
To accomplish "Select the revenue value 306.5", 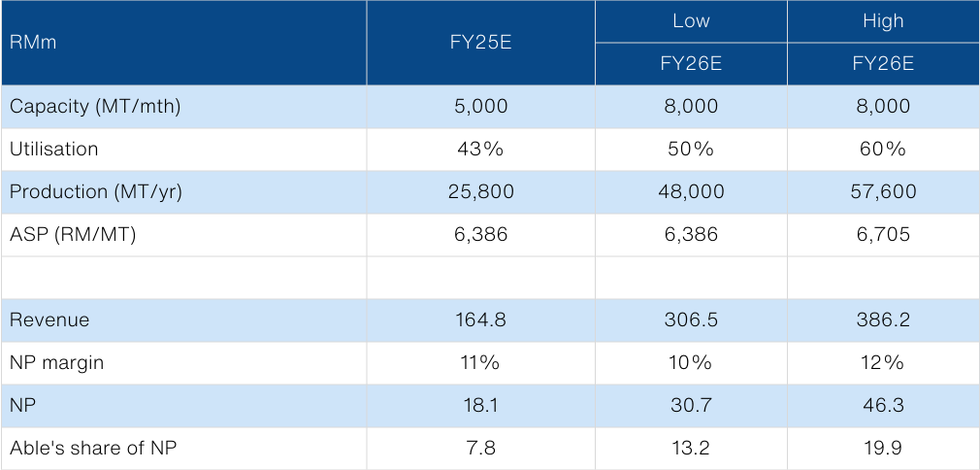I will click(x=690, y=320).
